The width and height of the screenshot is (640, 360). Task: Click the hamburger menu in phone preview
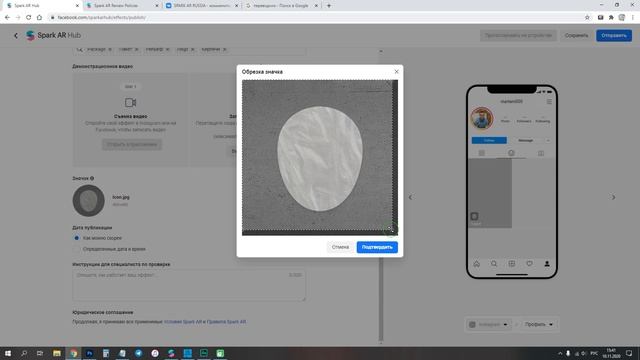(549, 102)
